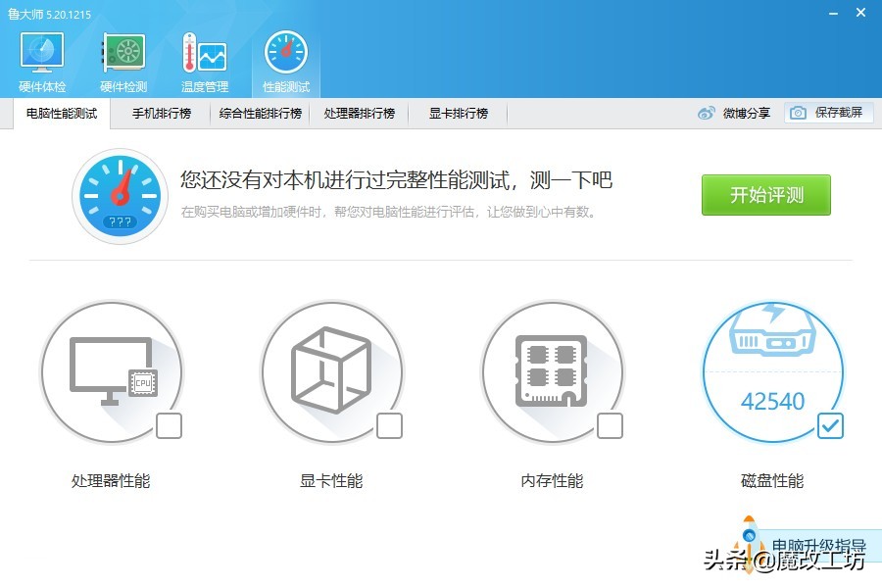Click the 内存性能 memory chip icon
This screenshot has width=882, height=588.
(551, 370)
